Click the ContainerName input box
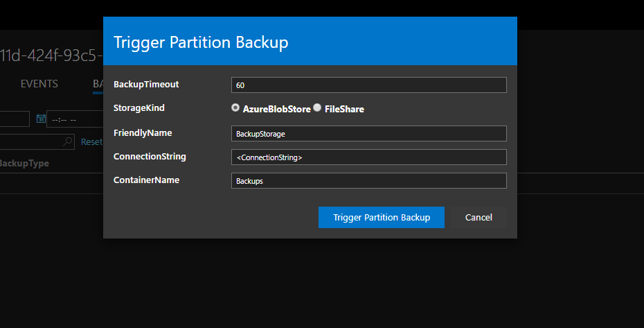Viewport: 644px width, 328px height. click(368, 181)
